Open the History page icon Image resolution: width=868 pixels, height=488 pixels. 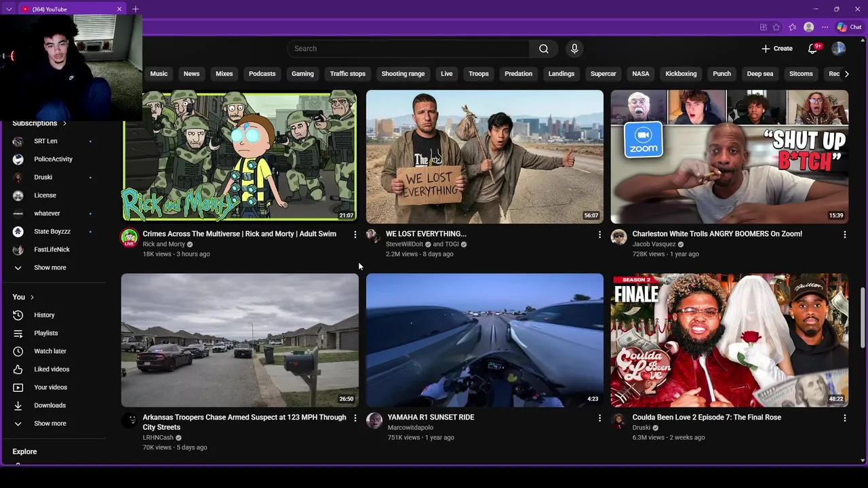click(18, 315)
